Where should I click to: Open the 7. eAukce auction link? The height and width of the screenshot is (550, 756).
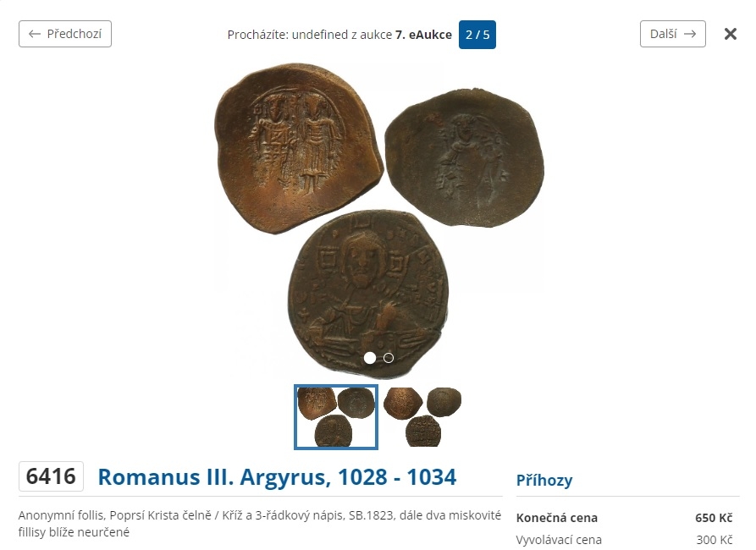coord(423,35)
